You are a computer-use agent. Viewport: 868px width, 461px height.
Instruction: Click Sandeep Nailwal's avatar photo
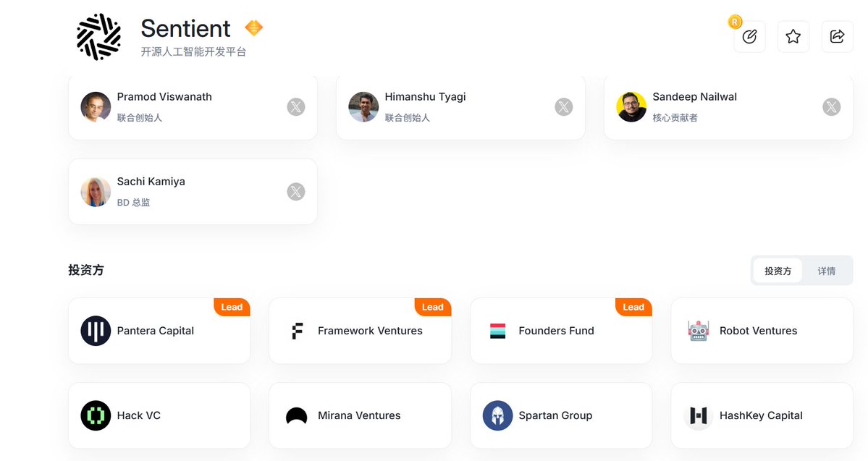tap(631, 107)
